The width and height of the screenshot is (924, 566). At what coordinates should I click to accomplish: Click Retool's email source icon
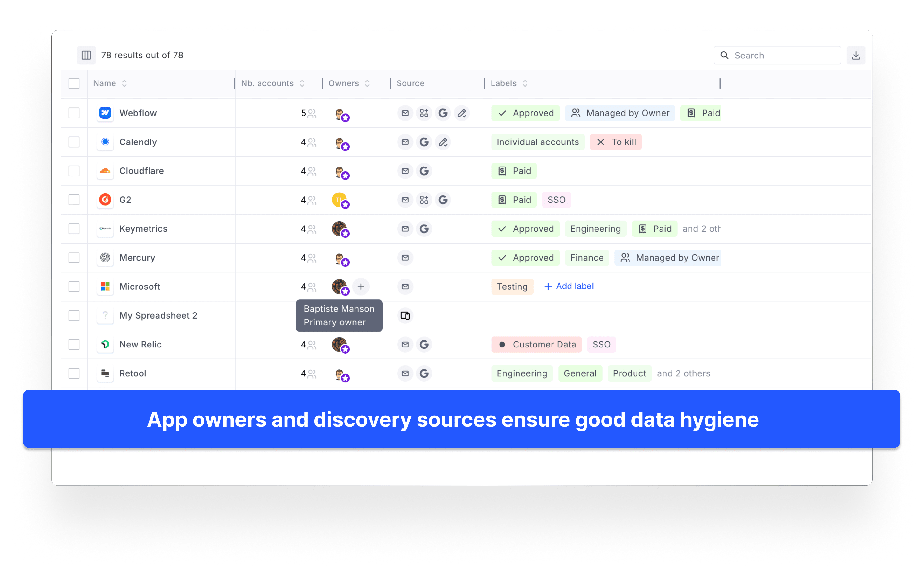click(x=405, y=373)
